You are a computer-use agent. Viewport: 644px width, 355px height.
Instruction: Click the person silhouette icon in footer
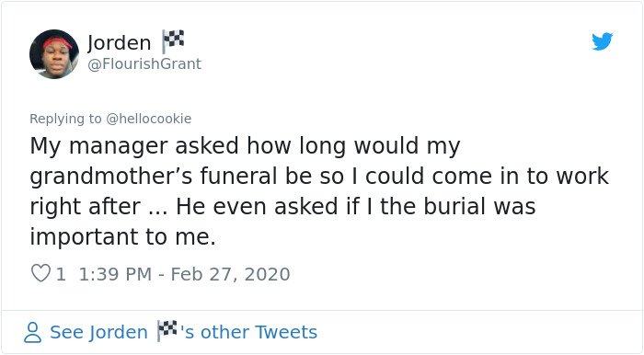click(32, 332)
